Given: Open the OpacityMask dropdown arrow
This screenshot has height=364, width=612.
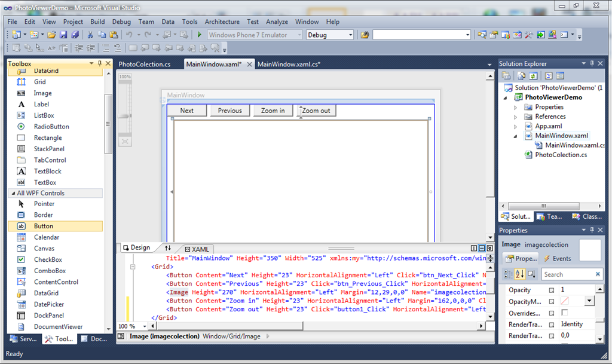Looking at the screenshot, I should (x=589, y=301).
